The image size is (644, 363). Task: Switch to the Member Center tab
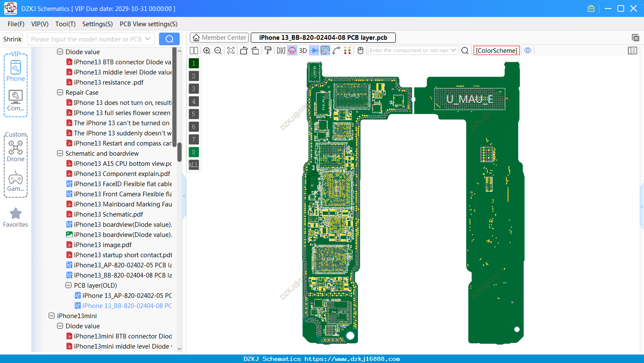click(219, 38)
